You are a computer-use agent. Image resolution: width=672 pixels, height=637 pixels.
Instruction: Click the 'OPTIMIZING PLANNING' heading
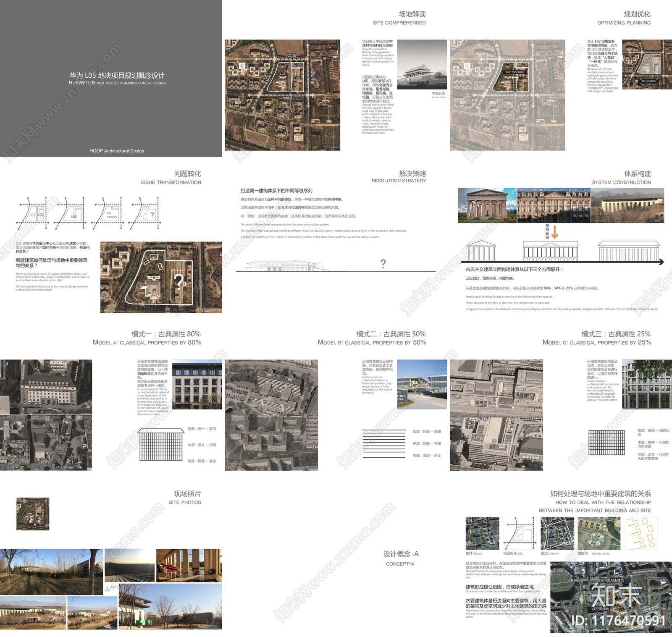tap(624, 23)
